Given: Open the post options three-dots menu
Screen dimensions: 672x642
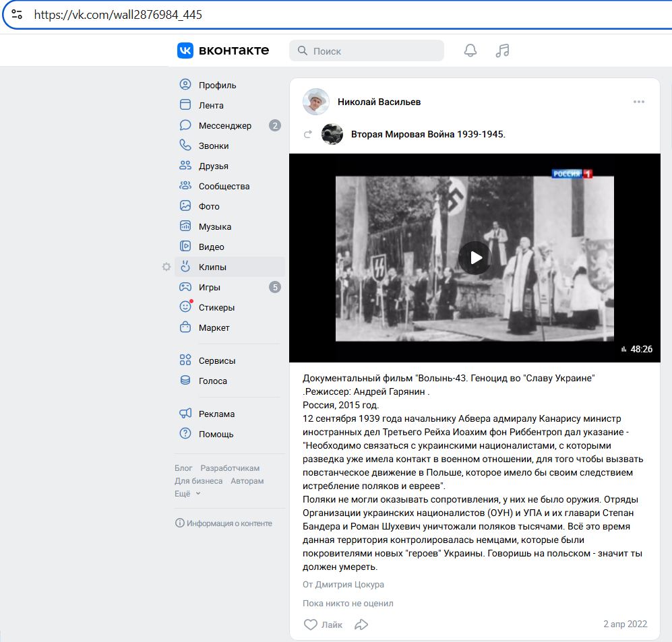Looking at the screenshot, I should coord(638,102).
